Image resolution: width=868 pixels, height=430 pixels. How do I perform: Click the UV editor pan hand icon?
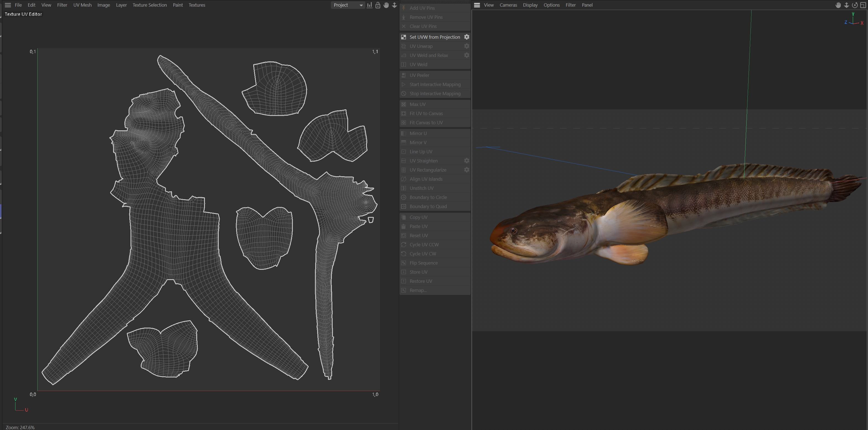[x=386, y=5]
